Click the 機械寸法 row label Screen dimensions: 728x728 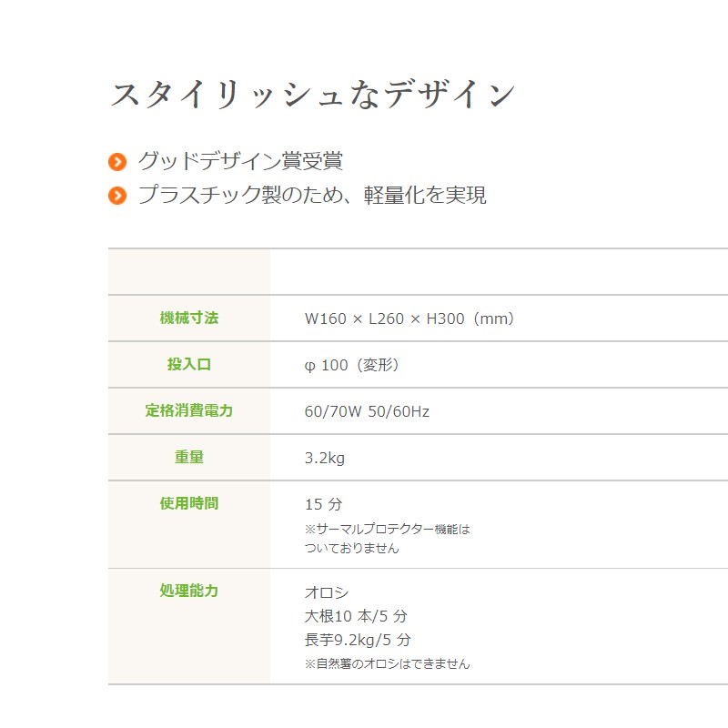coord(189,318)
